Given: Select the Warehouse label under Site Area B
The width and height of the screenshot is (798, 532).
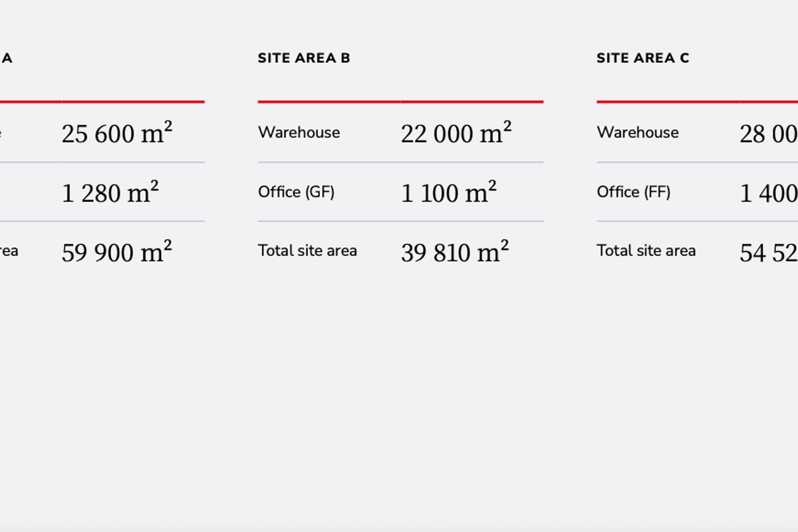Looking at the screenshot, I should click(299, 132).
